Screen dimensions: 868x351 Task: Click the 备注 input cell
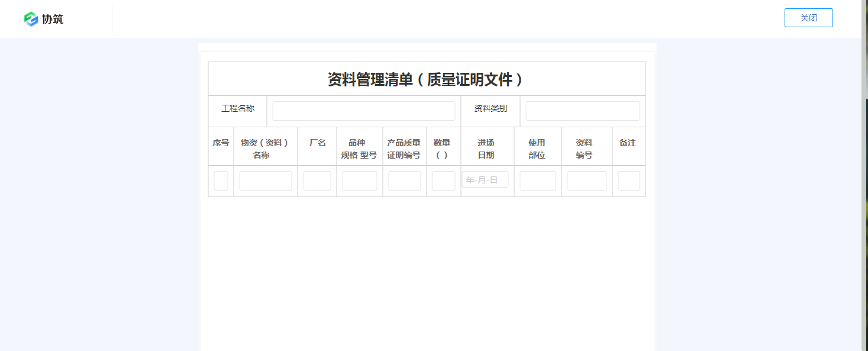628,181
